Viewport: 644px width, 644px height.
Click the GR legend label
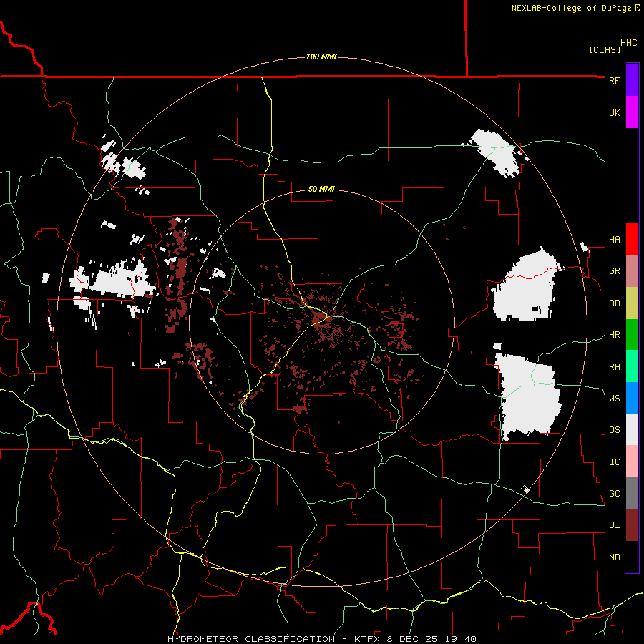point(614,271)
